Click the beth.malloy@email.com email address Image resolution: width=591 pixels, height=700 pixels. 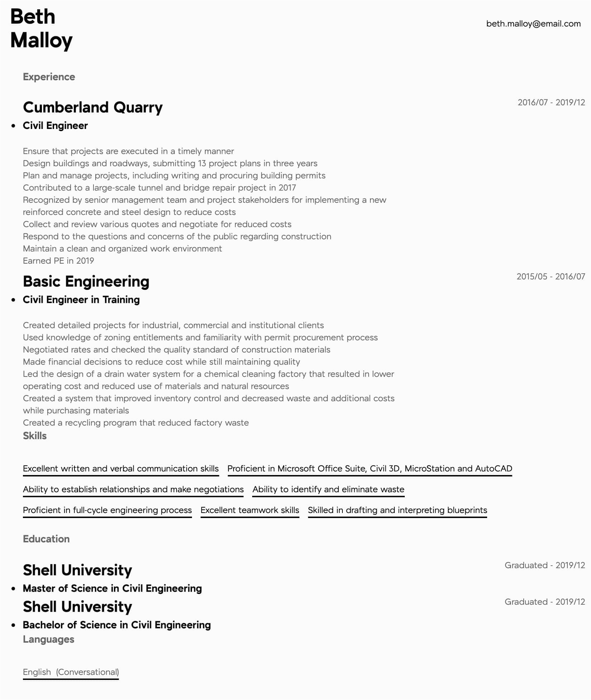(x=533, y=24)
